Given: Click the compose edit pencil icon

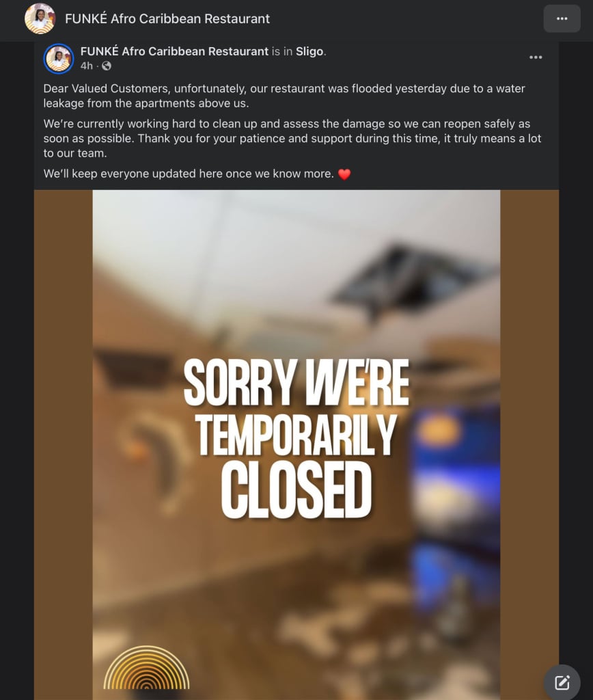Looking at the screenshot, I should [x=562, y=682].
